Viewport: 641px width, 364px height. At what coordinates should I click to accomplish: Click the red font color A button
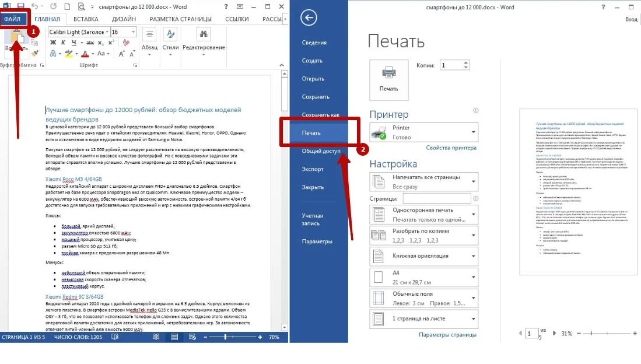pos(85,54)
